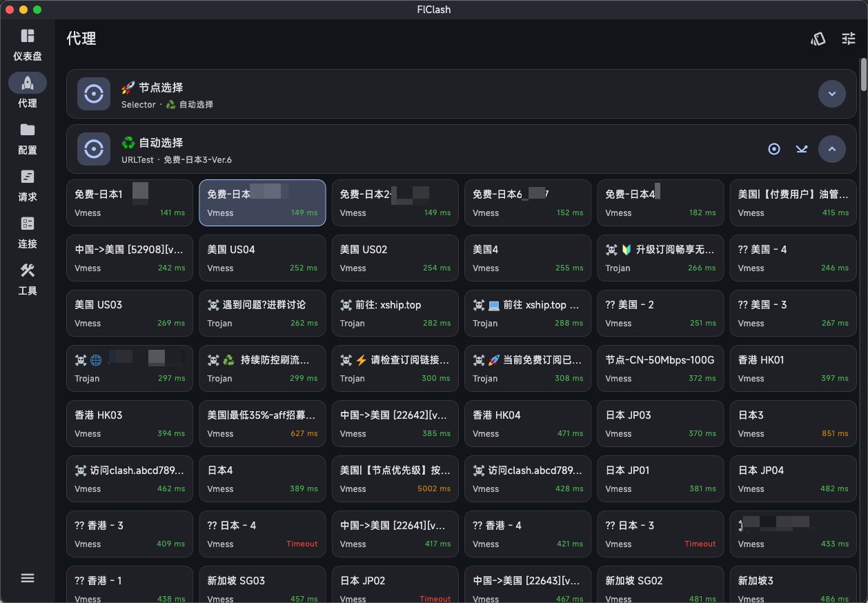Select the 香港 HK01 proxy node

click(x=793, y=368)
